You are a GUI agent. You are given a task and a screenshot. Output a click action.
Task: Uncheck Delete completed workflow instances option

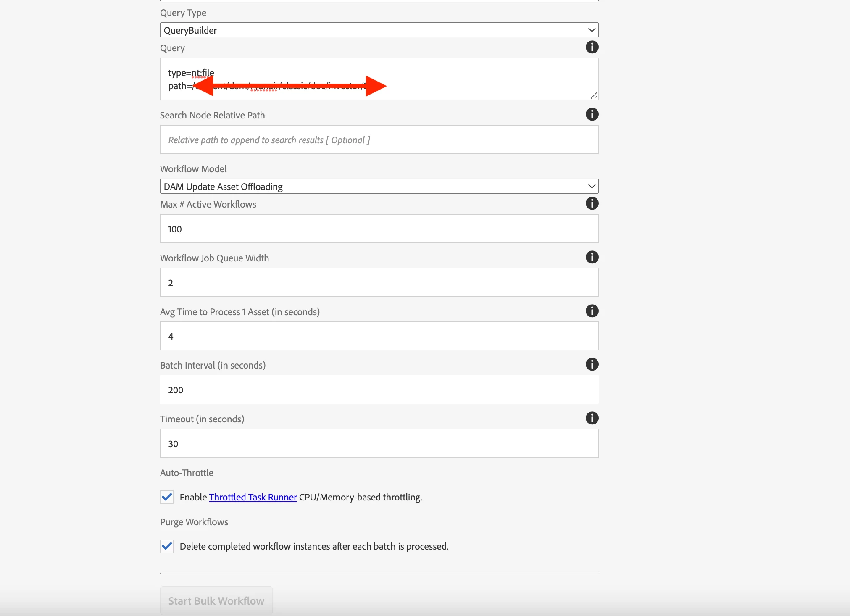(x=167, y=546)
